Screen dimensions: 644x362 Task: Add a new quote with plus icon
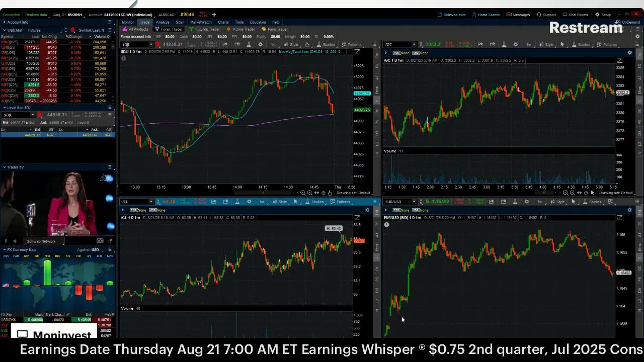click(214, 15)
